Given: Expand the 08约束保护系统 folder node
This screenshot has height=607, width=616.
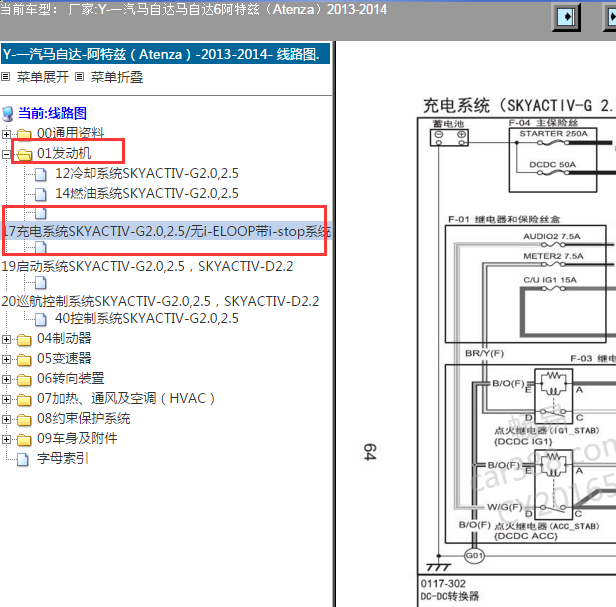Looking at the screenshot, I should 6,419.
